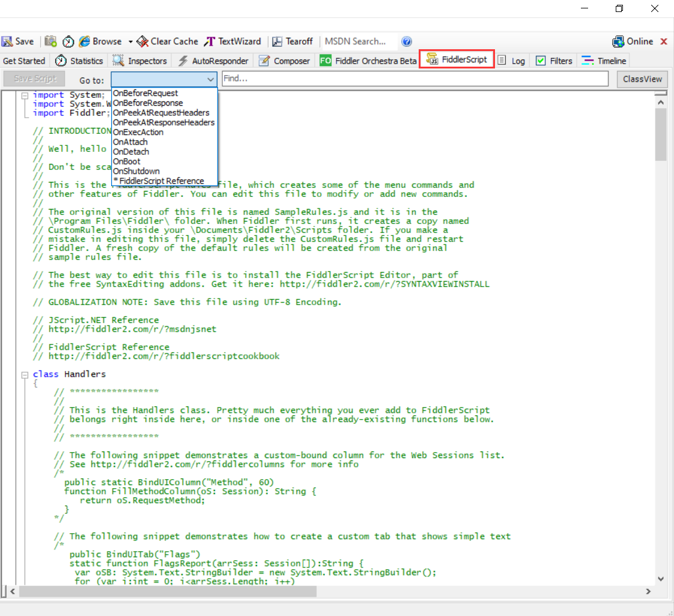674x616 pixels.
Task: Click the vertical scrollbar up arrow
Action: [x=661, y=102]
